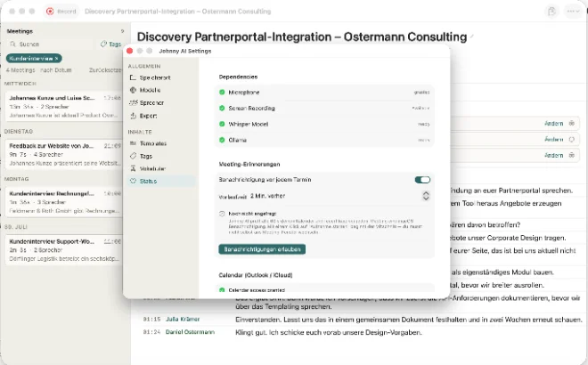Open meeting 'Johannes Kunze und Luise Sc...'
The height and width of the screenshot is (365, 588).
click(x=64, y=107)
